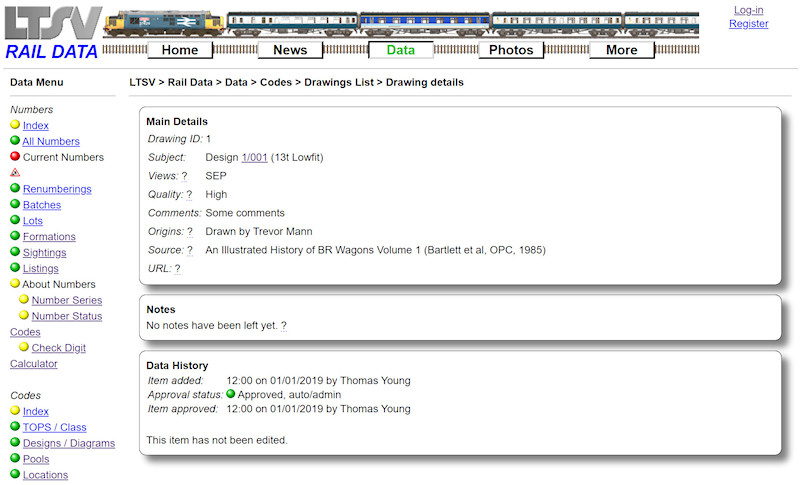Open TOPS / Class codes link
This screenshot has height=485, width=800.
click(54, 427)
